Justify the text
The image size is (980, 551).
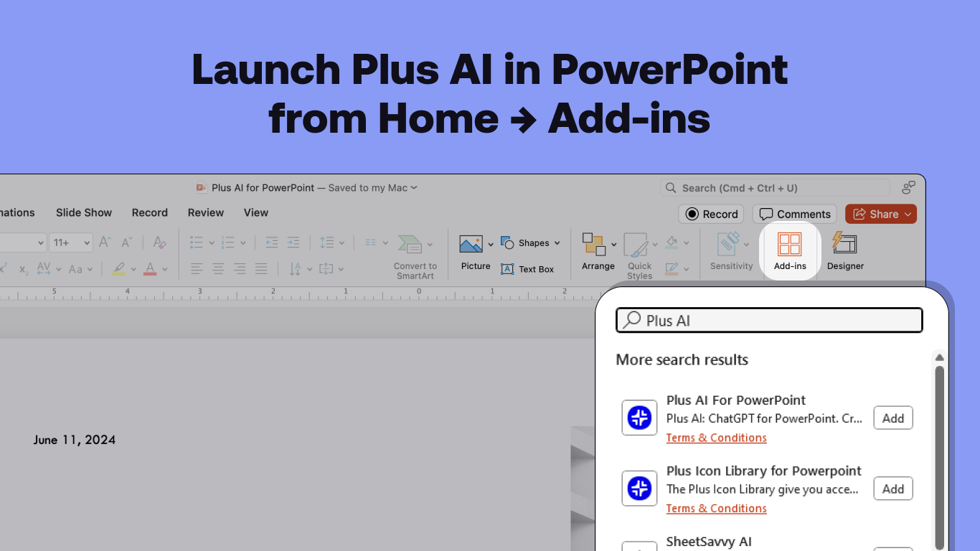261,269
